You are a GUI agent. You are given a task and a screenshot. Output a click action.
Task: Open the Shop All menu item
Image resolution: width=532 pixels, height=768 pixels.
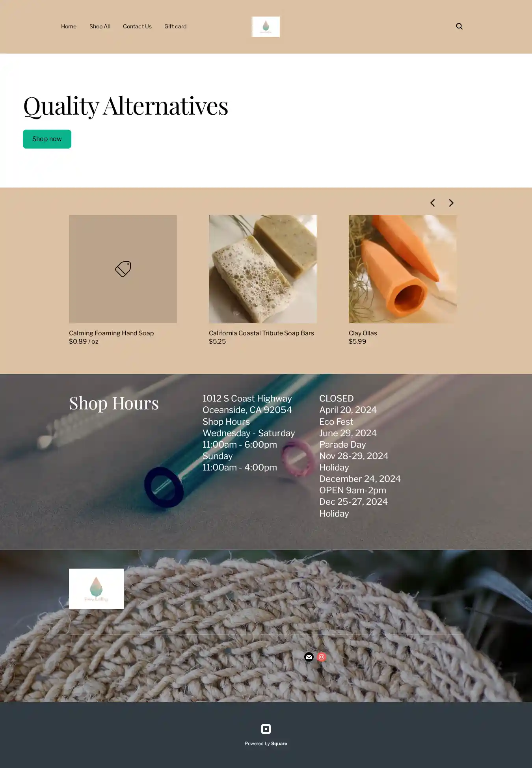point(100,26)
